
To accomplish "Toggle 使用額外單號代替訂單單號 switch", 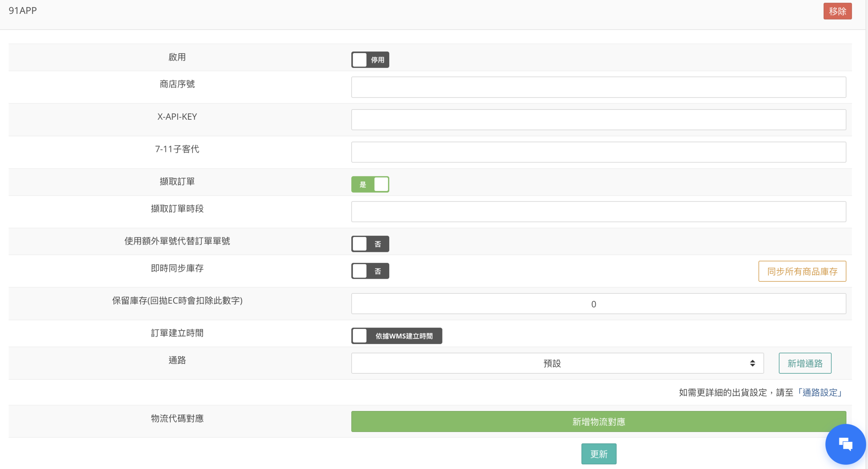I will pos(370,244).
